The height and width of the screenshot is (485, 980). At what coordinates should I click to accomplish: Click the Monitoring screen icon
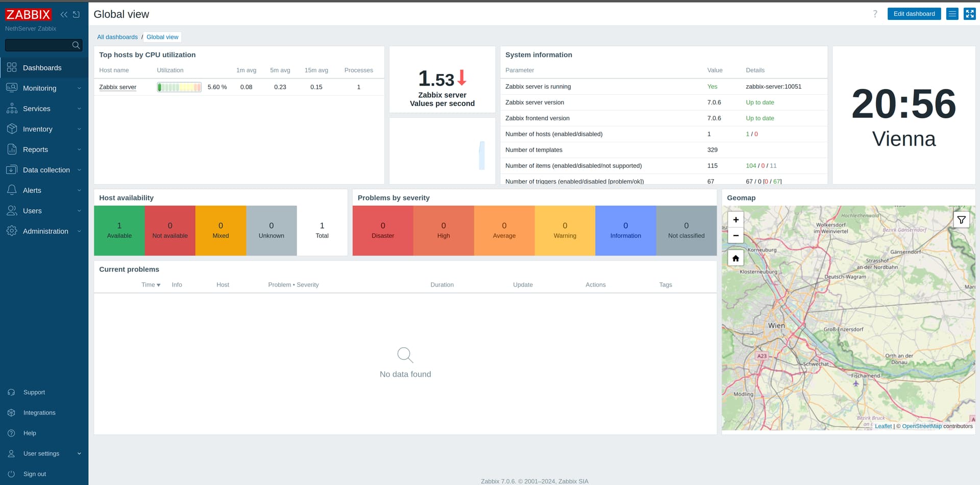click(12, 88)
